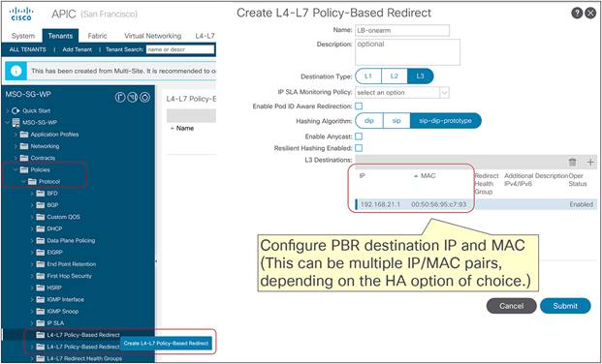Click first round icon beside MSO-SG-WP header
The height and width of the screenshot is (364, 602).
(x=120, y=98)
